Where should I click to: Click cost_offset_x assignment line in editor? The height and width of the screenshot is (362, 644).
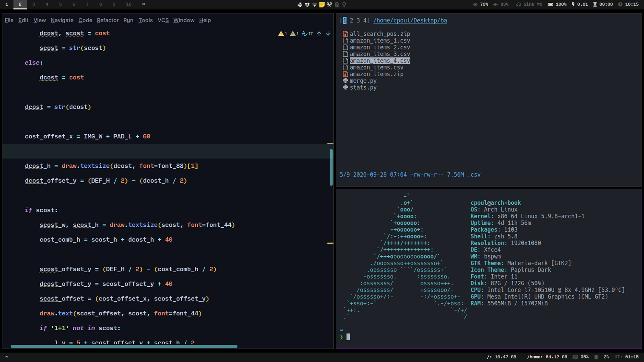click(88, 136)
